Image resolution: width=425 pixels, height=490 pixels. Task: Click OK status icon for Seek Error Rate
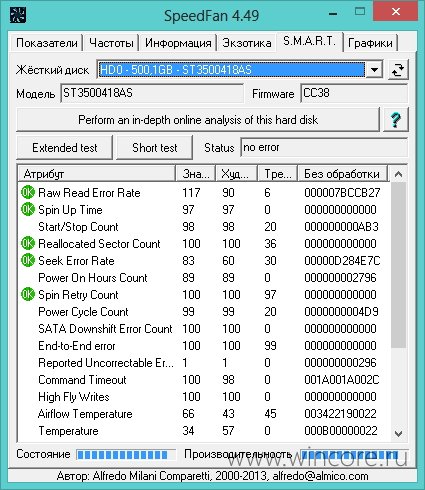pyautogui.click(x=28, y=260)
